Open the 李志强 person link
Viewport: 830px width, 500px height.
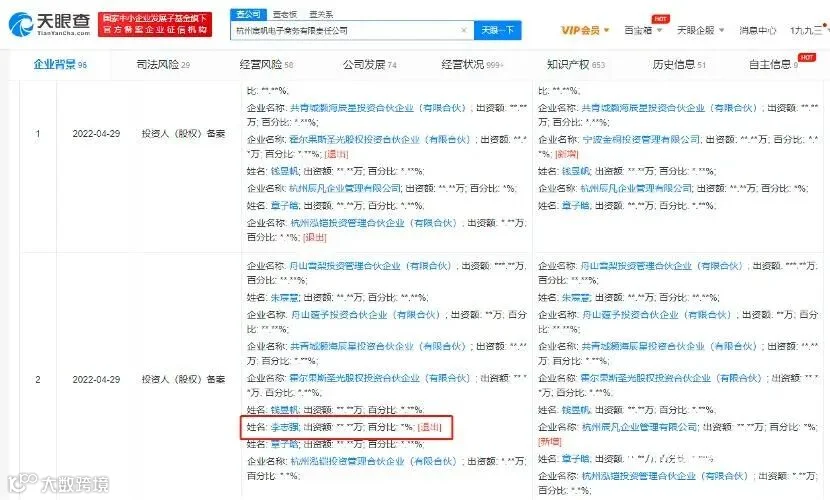[x=285, y=427]
